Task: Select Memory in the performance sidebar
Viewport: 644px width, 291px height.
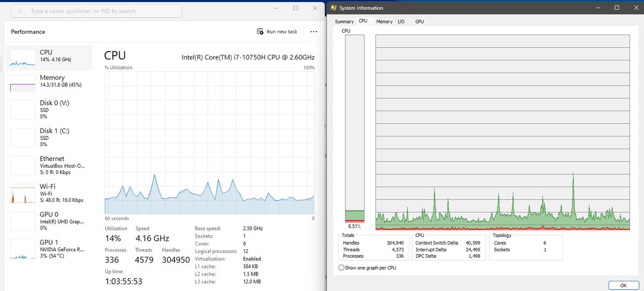Action: 49,81
